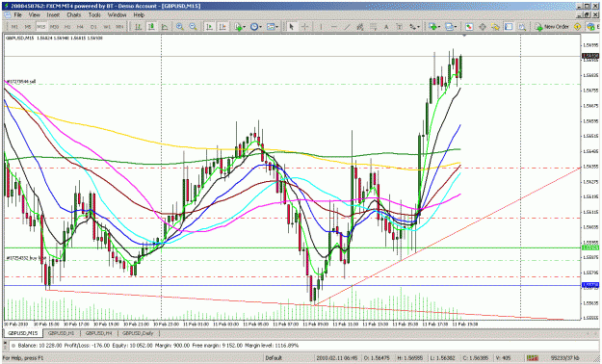Open the File menu
Screen dimensions: 602x364
click(x=17, y=15)
